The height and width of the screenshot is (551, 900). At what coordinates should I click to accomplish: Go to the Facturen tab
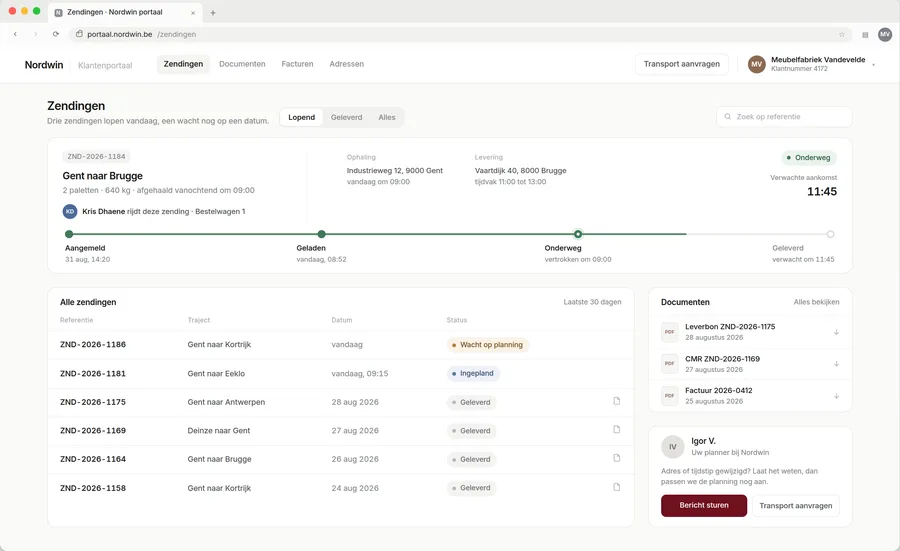(x=297, y=64)
